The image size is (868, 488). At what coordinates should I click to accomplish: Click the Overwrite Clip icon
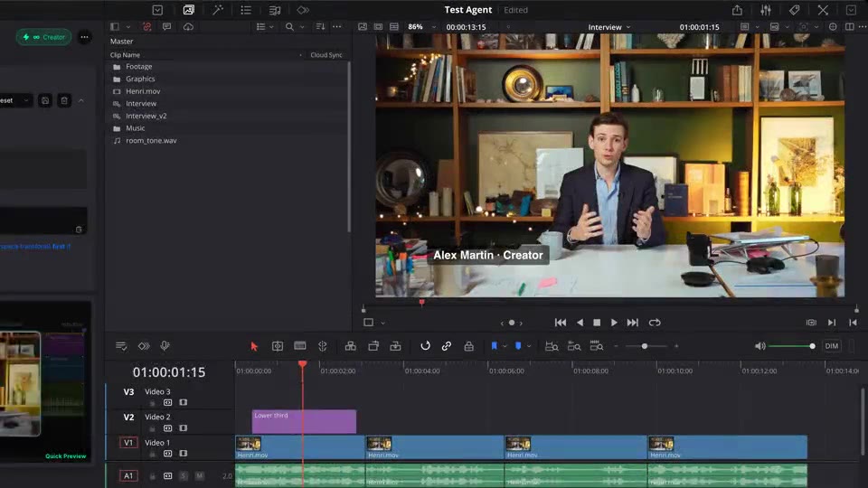373,346
